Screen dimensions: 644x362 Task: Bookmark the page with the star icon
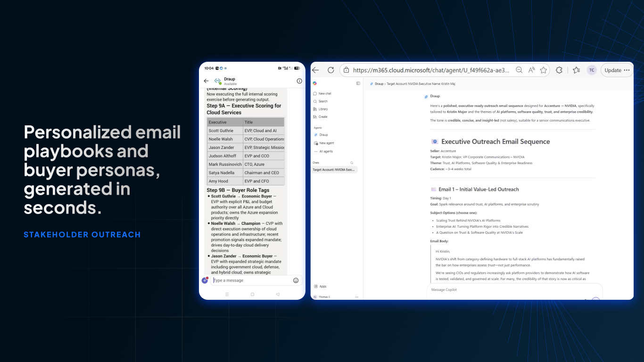544,70
